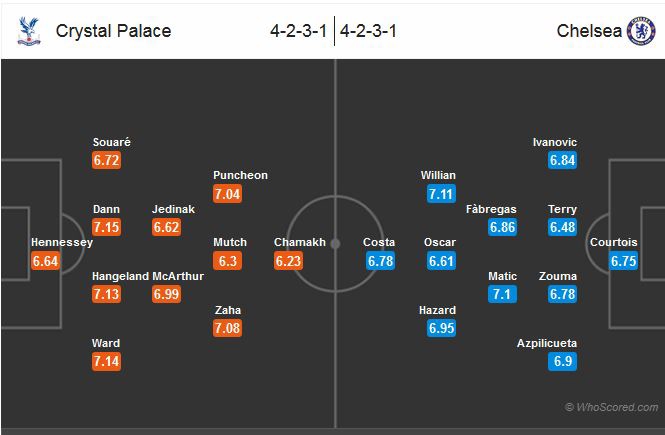Select Crystal Palace's 4-2-3-1 formation label

(x=298, y=31)
